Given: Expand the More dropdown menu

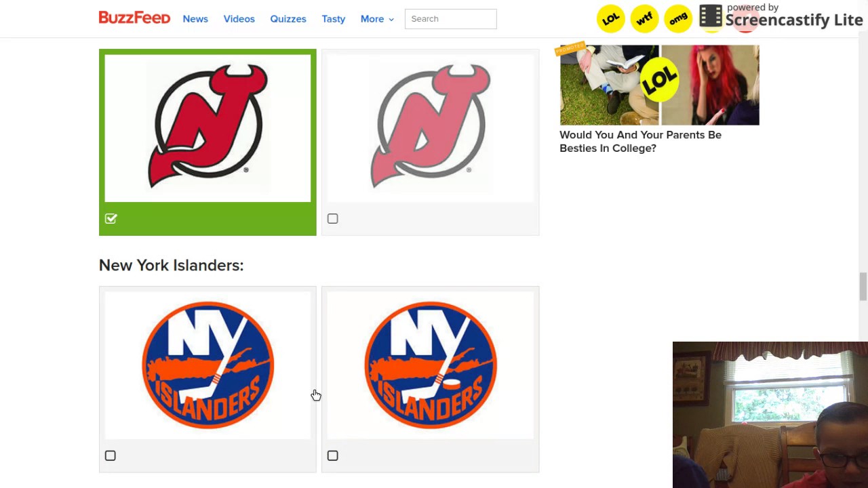Looking at the screenshot, I should (x=377, y=19).
